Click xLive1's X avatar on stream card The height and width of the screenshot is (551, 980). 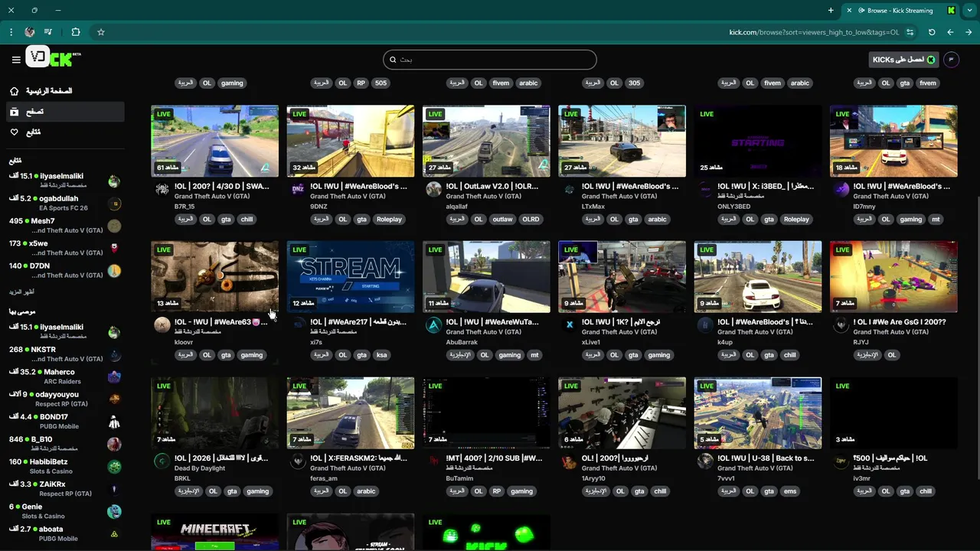click(570, 324)
